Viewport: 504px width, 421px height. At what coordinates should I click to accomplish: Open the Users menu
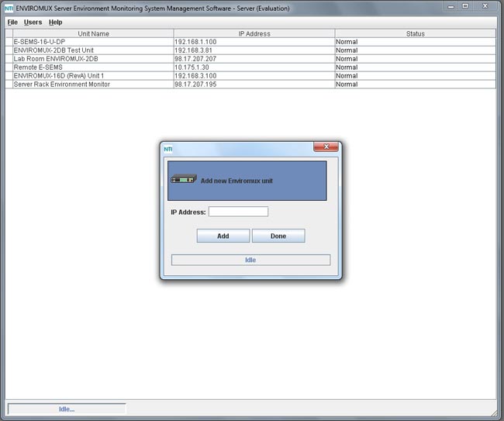coord(33,22)
